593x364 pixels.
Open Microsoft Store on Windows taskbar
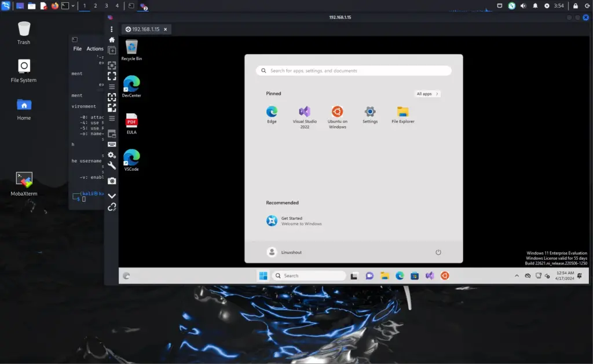(x=415, y=276)
